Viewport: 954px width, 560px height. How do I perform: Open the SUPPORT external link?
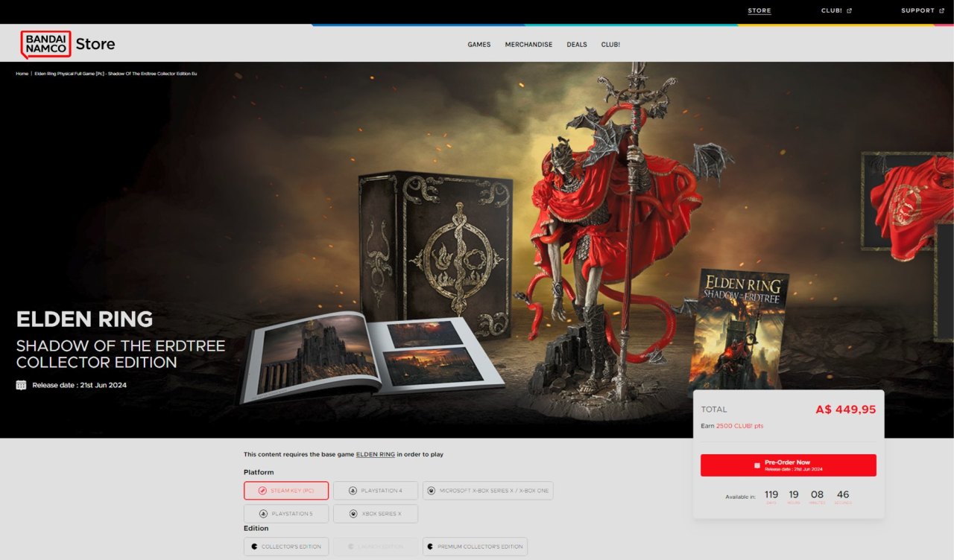click(923, 10)
